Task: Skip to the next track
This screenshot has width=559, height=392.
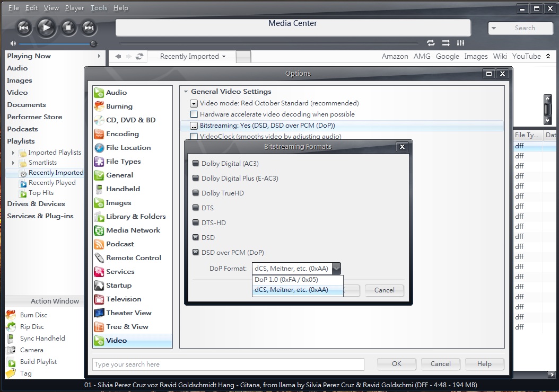Action: (x=89, y=28)
